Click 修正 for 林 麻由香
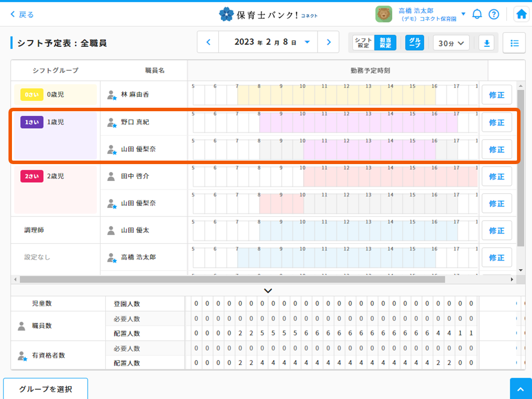The image size is (532, 399). click(x=497, y=95)
